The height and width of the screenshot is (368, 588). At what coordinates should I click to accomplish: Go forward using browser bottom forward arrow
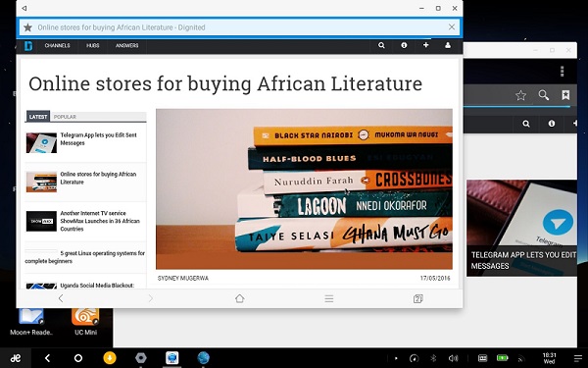pos(150,298)
